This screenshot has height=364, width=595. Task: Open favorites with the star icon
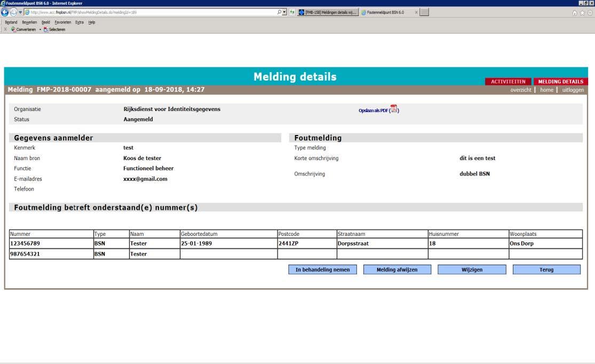pyautogui.click(x=582, y=12)
